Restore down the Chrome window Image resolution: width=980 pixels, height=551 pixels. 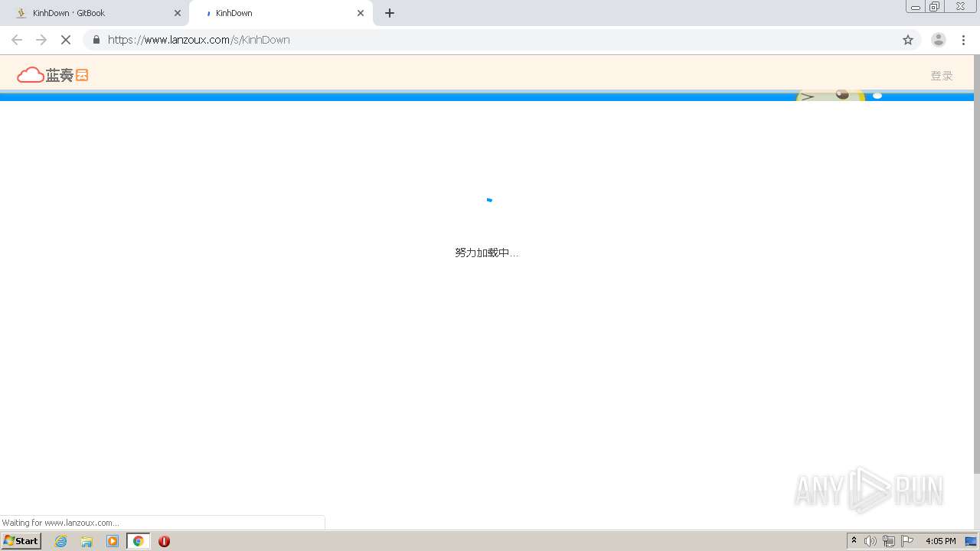[934, 7]
